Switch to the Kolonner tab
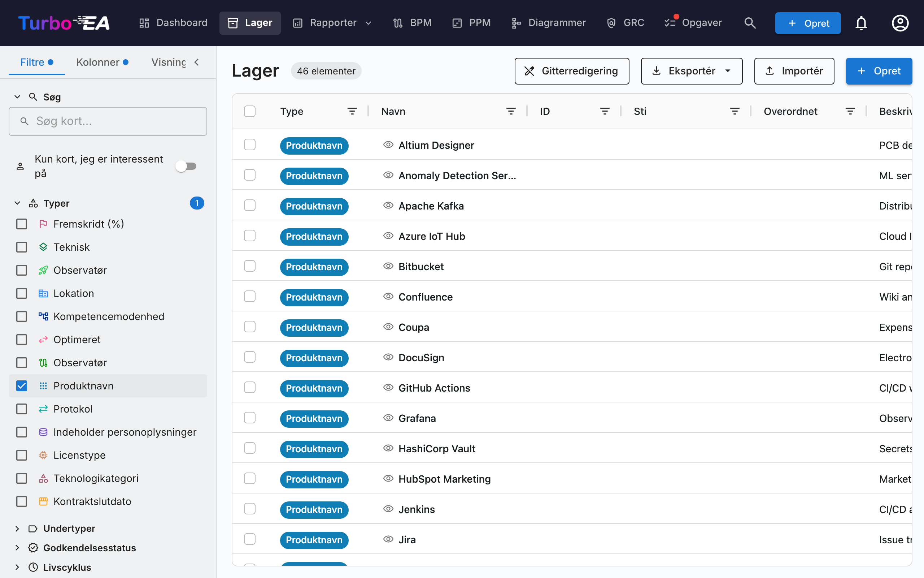The height and width of the screenshot is (578, 924). [102, 62]
